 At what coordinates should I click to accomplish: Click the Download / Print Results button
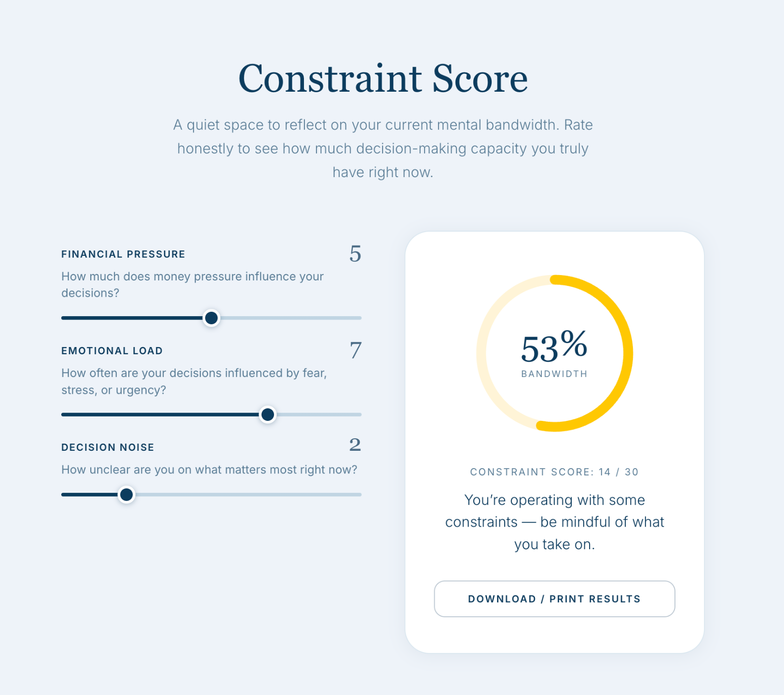coord(554,599)
